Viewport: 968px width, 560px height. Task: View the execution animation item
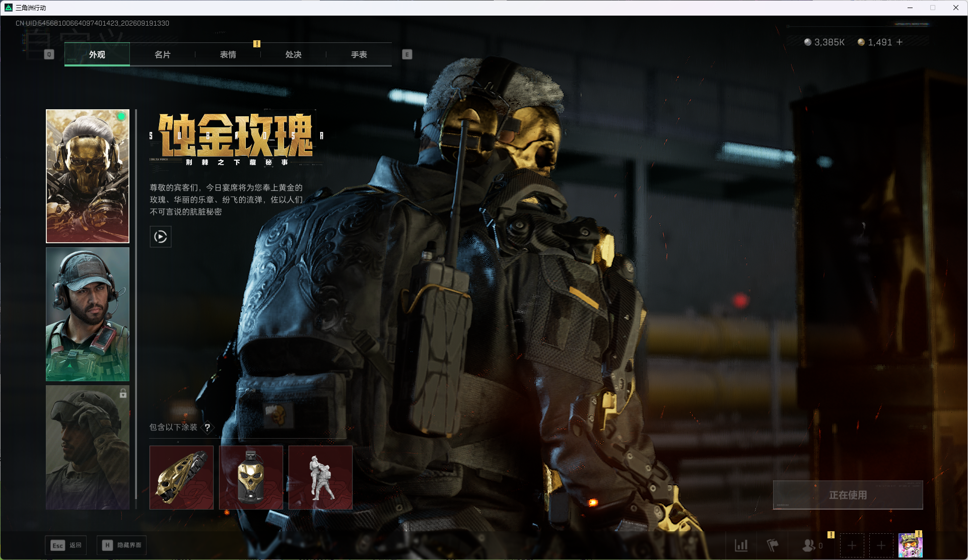pos(320,477)
